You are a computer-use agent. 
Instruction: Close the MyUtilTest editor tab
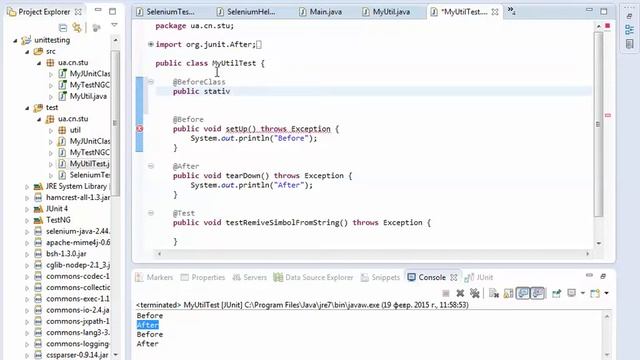click(495, 12)
